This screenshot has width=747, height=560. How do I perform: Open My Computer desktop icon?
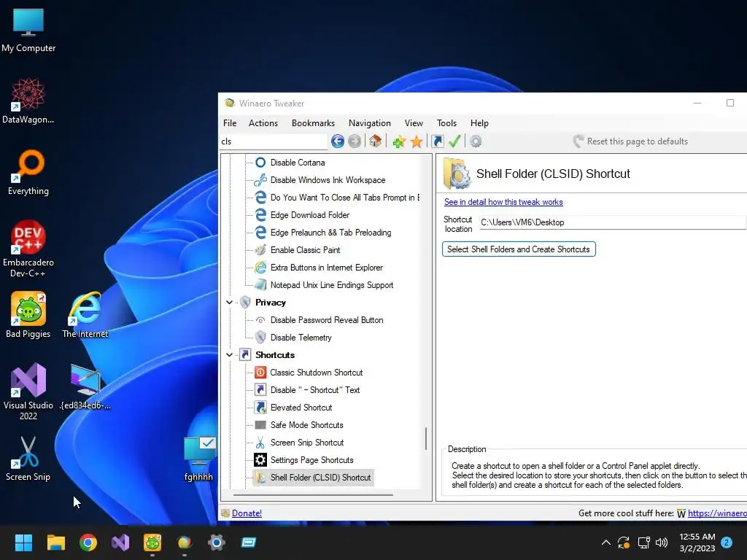click(x=28, y=30)
